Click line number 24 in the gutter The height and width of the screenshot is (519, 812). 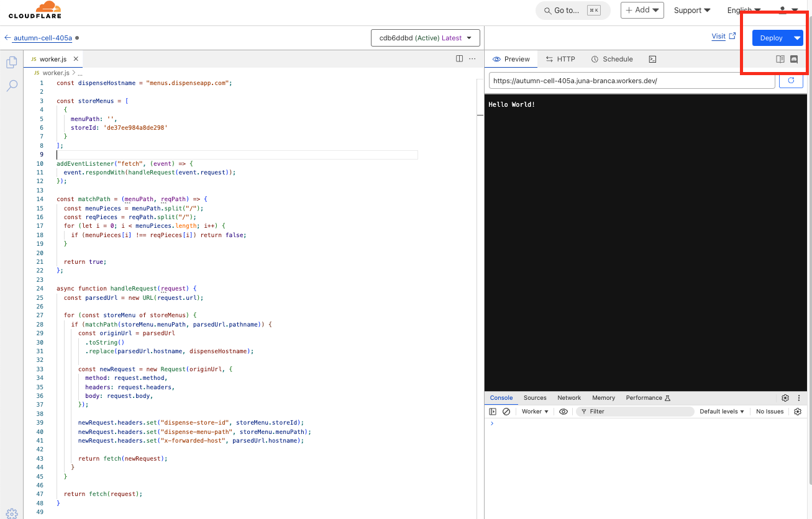click(40, 289)
